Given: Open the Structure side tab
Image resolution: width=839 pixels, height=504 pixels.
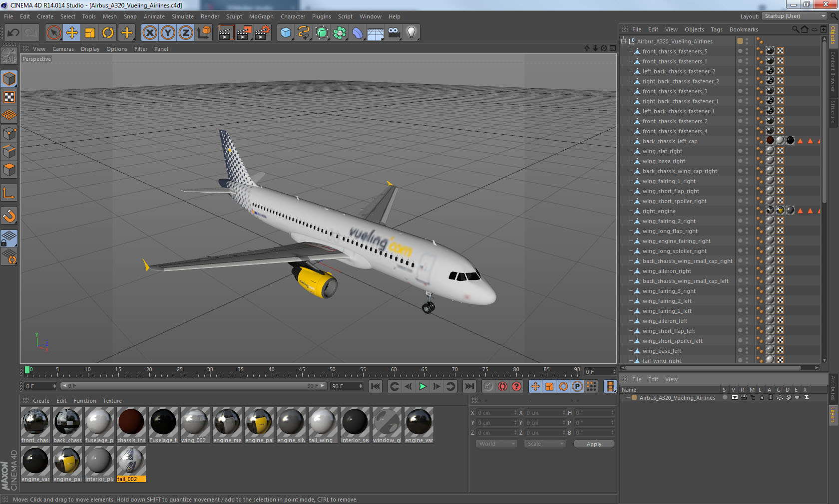Looking at the screenshot, I should 833,111.
